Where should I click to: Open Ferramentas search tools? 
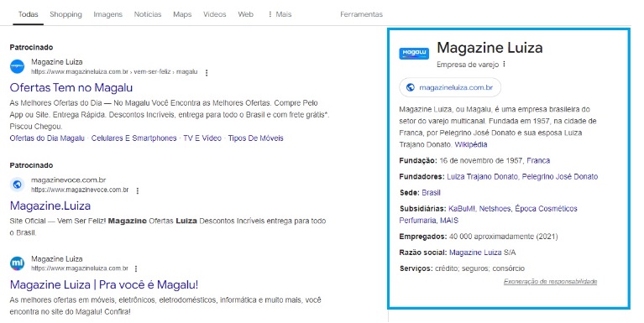361,14
